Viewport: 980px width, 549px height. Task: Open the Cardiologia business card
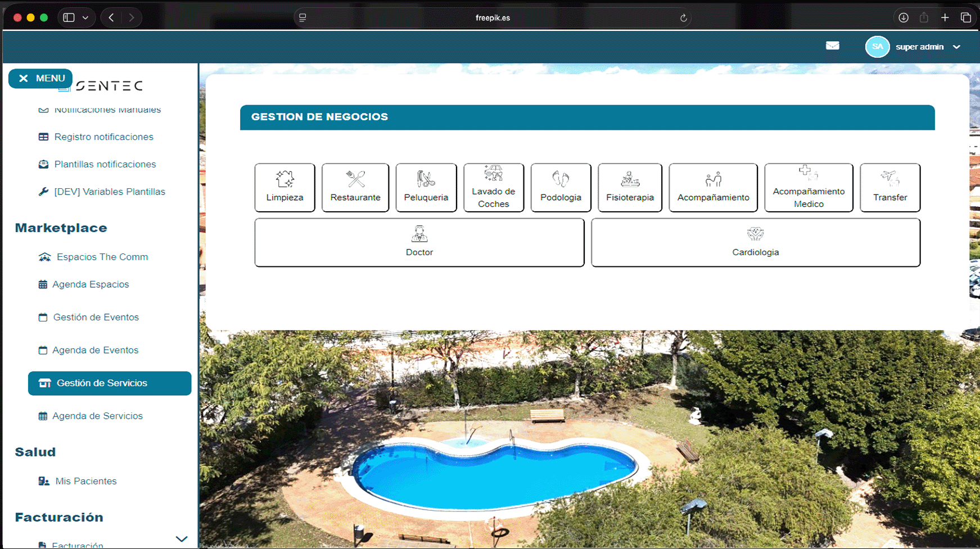click(756, 242)
